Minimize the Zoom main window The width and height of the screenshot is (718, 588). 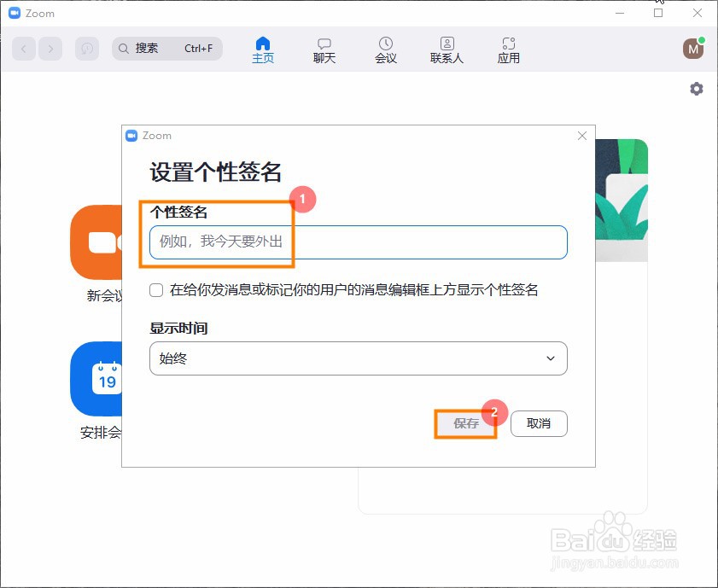[620, 14]
